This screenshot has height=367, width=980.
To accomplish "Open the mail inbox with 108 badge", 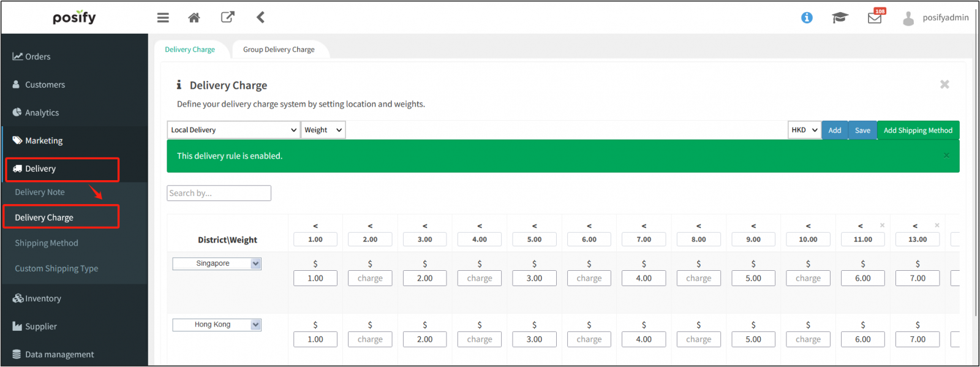I will (x=875, y=18).
